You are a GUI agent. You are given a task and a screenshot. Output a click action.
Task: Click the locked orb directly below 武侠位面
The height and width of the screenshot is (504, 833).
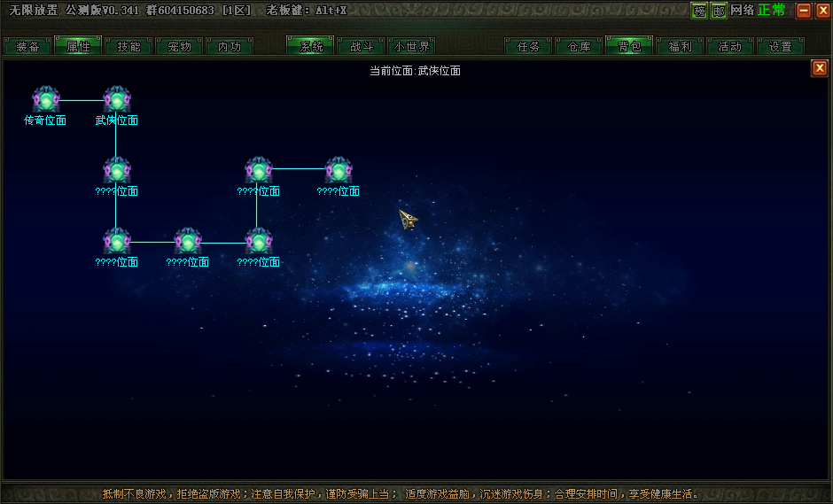coord(117,170)
